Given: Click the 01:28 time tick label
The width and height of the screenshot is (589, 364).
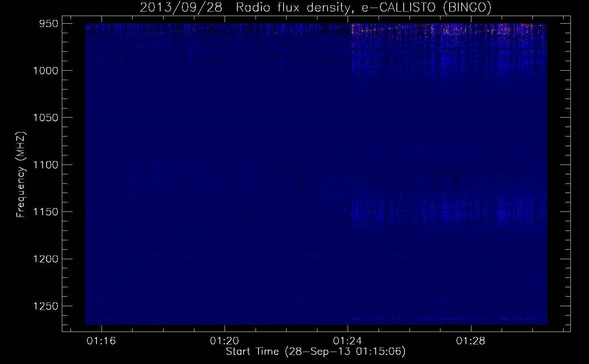Looking at the screenshot, I should [471, 341].
